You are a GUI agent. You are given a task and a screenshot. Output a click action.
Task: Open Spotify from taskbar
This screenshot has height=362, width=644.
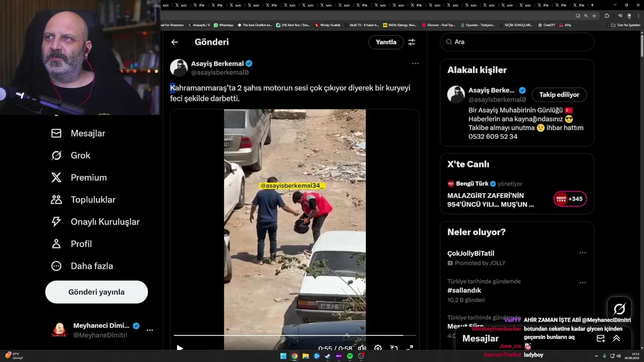(x=350, y=356)
